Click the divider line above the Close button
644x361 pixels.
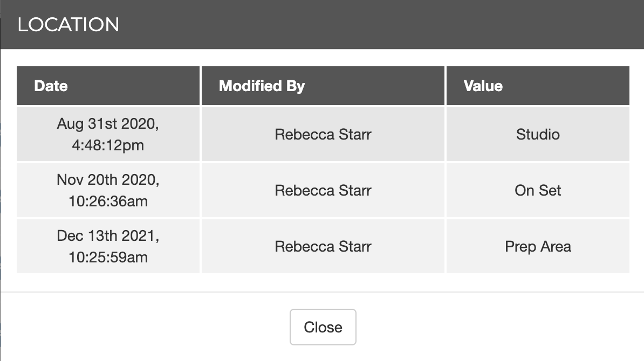(x=323, y=292)
